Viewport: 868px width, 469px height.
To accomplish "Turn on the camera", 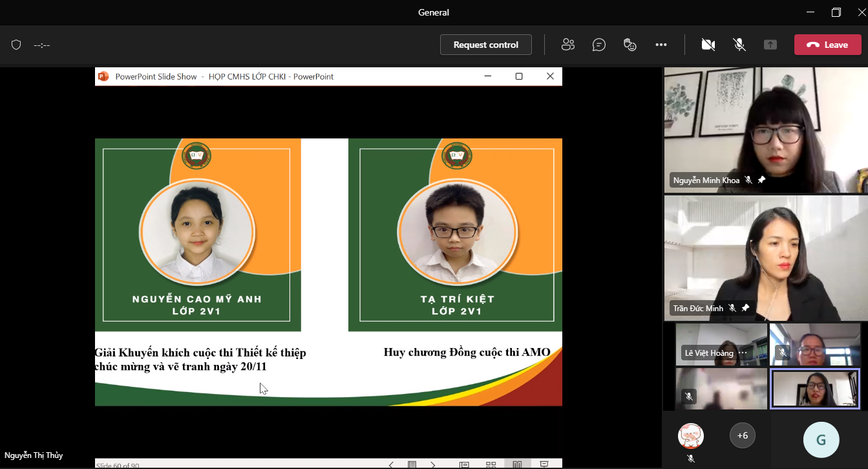I will point(708,45).
